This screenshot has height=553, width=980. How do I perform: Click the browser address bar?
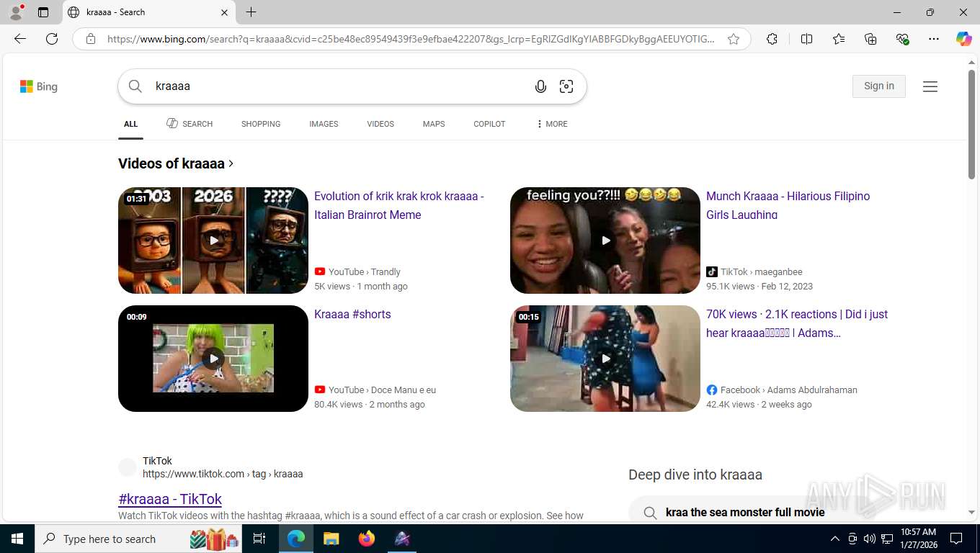(411, 39)
